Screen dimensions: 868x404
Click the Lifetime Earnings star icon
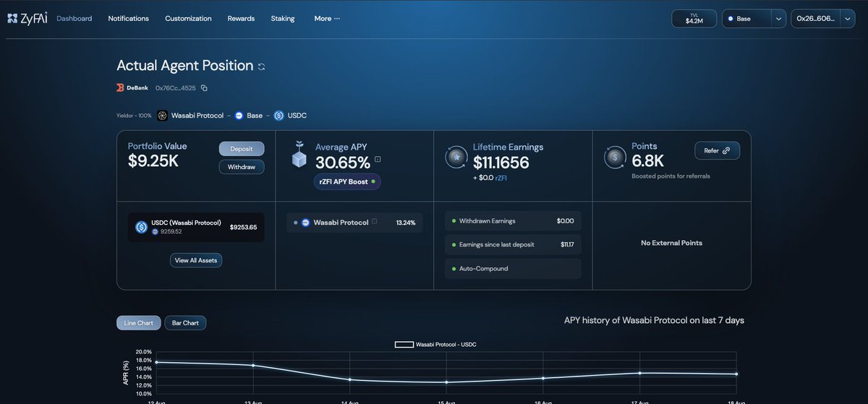[456, 157]
